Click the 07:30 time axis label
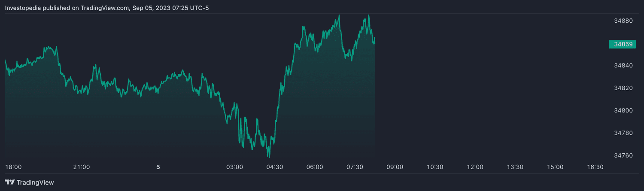644x191 pixels. [355, 167]
